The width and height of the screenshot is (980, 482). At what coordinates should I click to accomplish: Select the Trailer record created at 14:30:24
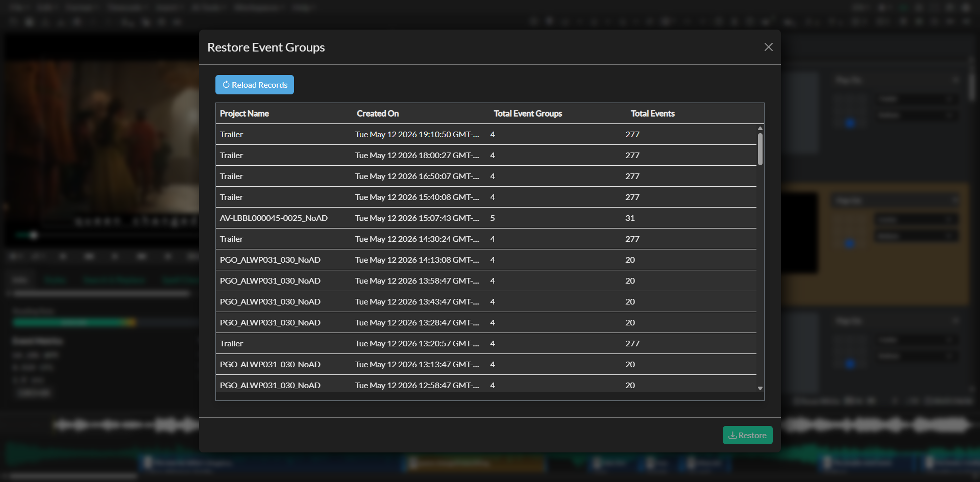(486, 239)
